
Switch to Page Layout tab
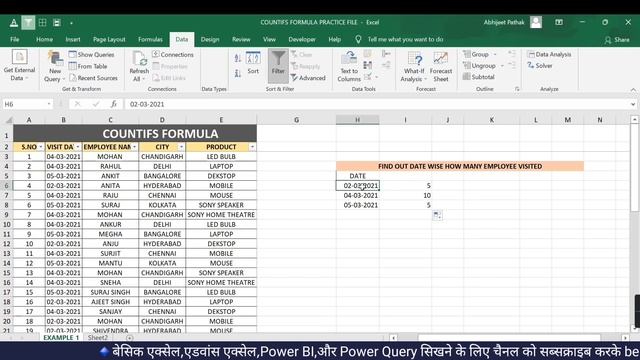[x=109, y=39]
